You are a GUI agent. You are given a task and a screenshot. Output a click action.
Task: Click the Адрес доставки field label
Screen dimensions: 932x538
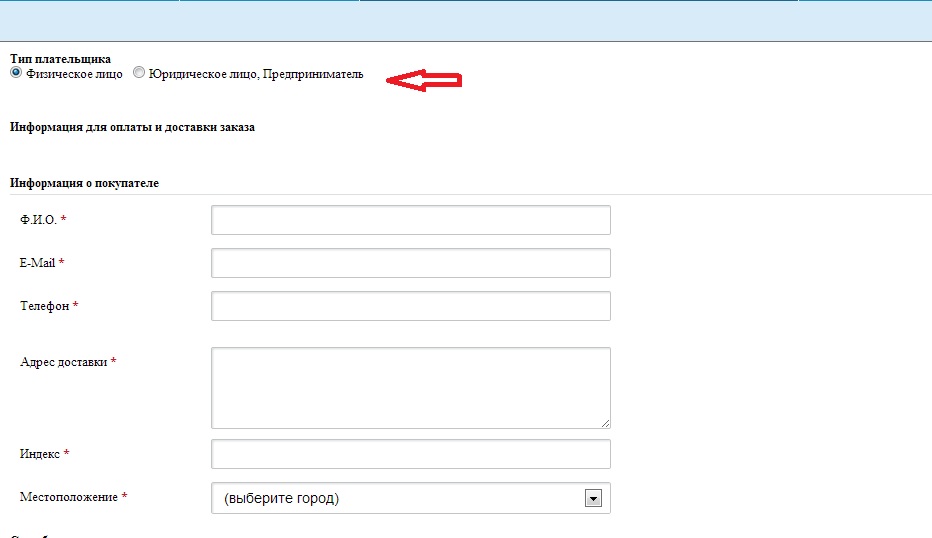[64, 362]
